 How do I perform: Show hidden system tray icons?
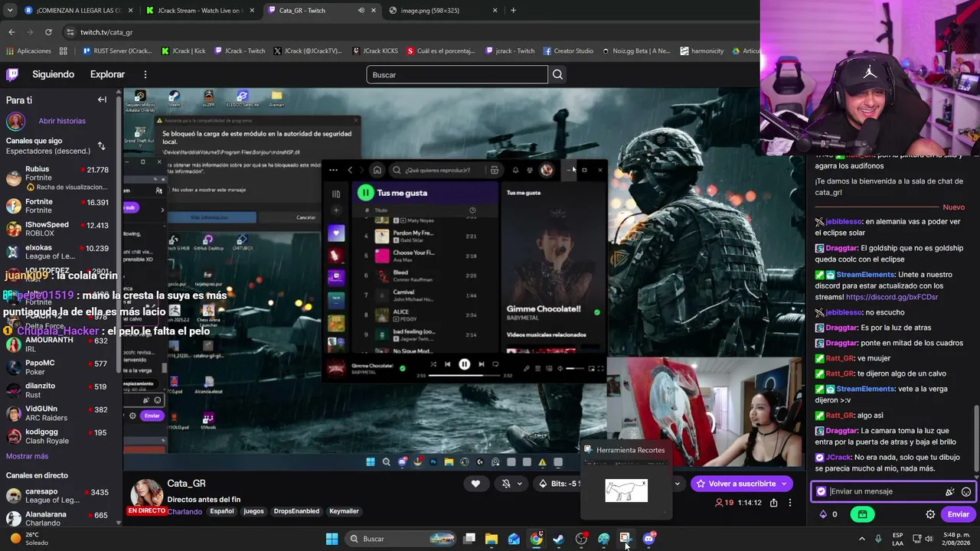[861, 539]
